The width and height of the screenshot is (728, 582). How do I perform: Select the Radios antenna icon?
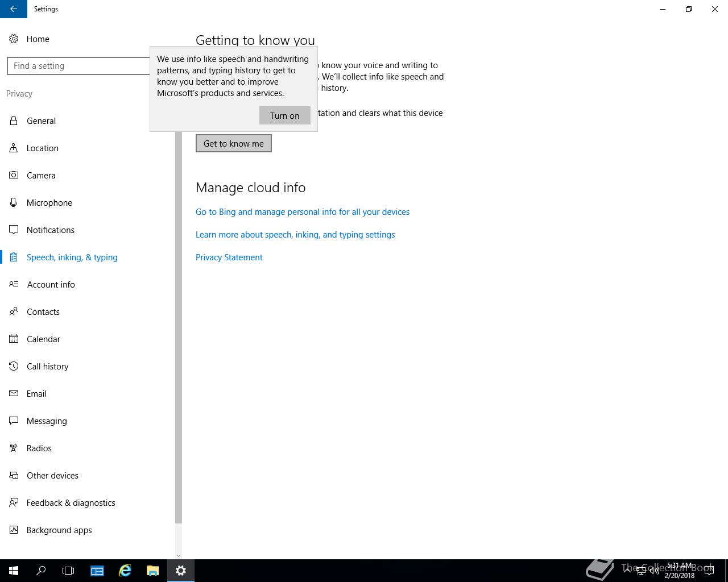14,448
